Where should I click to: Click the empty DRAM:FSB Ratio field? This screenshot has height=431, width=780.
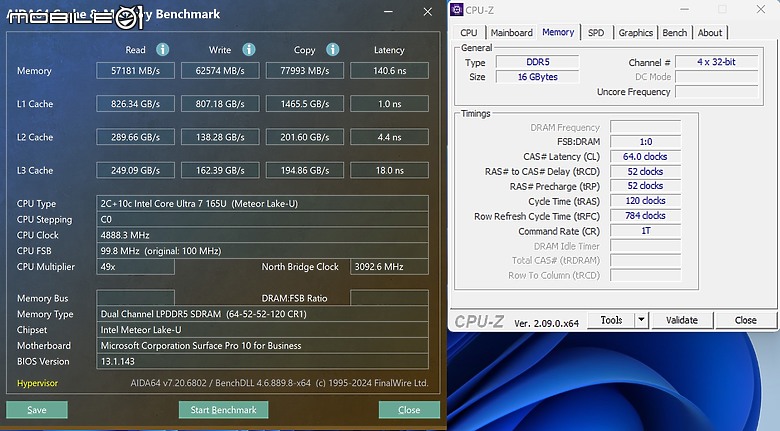(390, 298)
